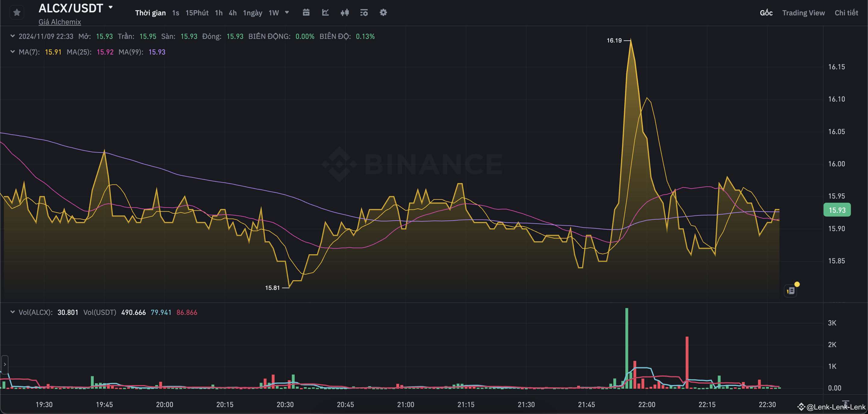The width and height of the screenshot is (868, 414).
Task: Expand the left panel arrow above the timeline
Action: tap(5, 364)
